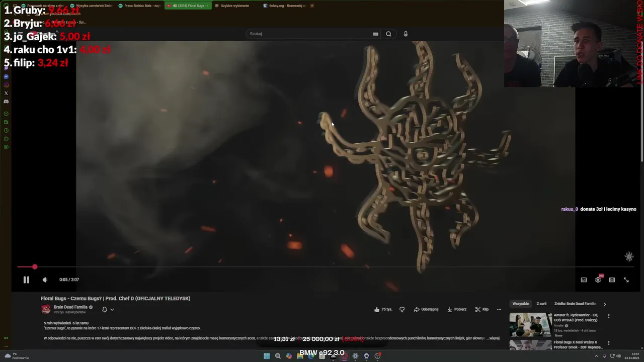Toggle subtitles in the video player

[x=584, y=280]
